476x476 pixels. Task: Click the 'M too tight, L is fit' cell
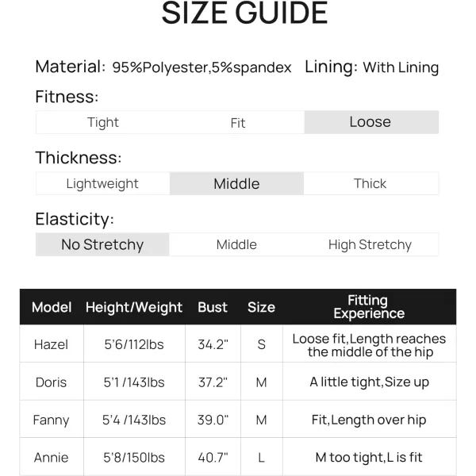coord(369,457)
